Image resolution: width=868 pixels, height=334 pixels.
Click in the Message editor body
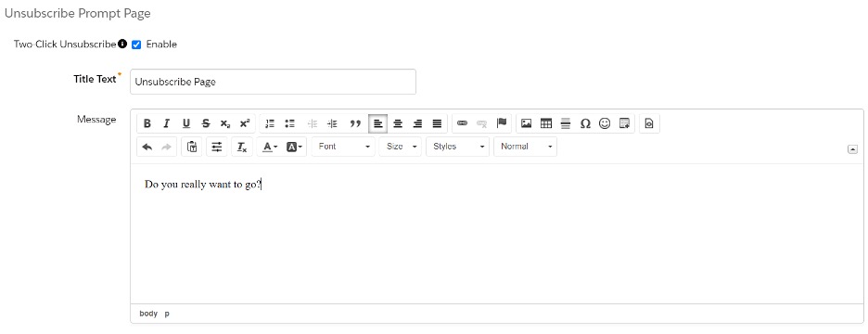pos(496,234)
